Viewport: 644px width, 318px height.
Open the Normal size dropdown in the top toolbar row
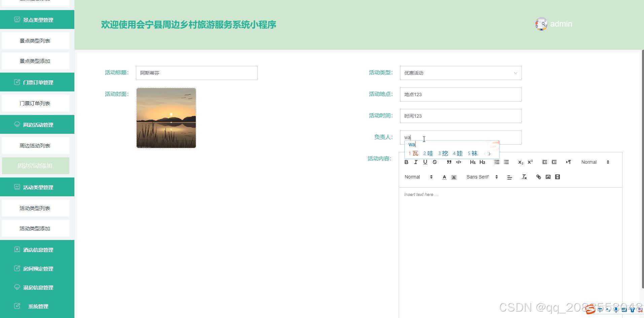[x=595, y=162]
